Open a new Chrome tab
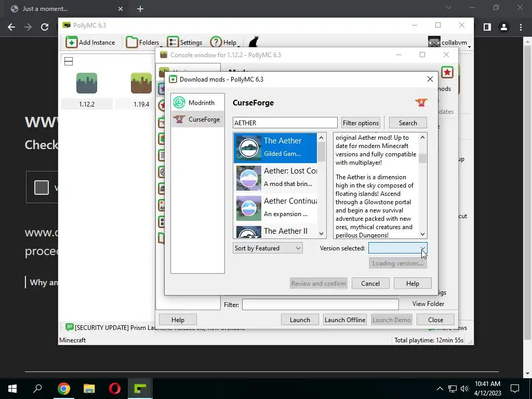This screenshot has width=532, height=399. point(140,9)
